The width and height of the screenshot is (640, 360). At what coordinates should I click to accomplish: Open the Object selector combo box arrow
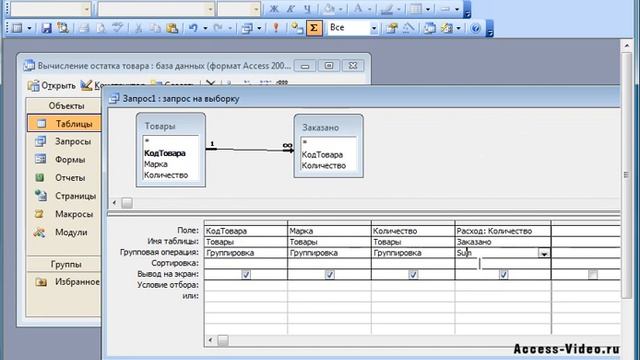coord(87,9)
